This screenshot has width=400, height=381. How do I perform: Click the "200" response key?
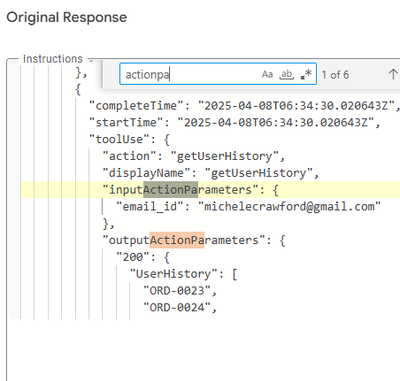click(x=133, y=257)
